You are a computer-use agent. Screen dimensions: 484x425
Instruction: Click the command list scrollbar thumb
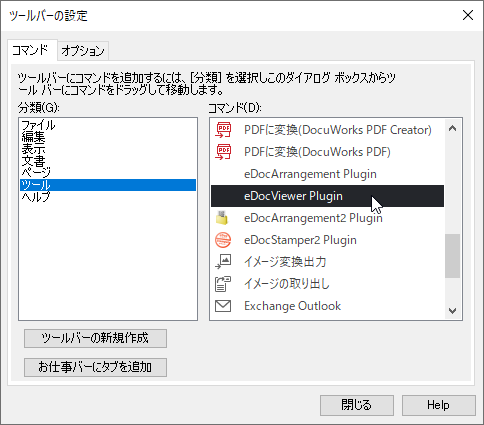pos(452,256)
